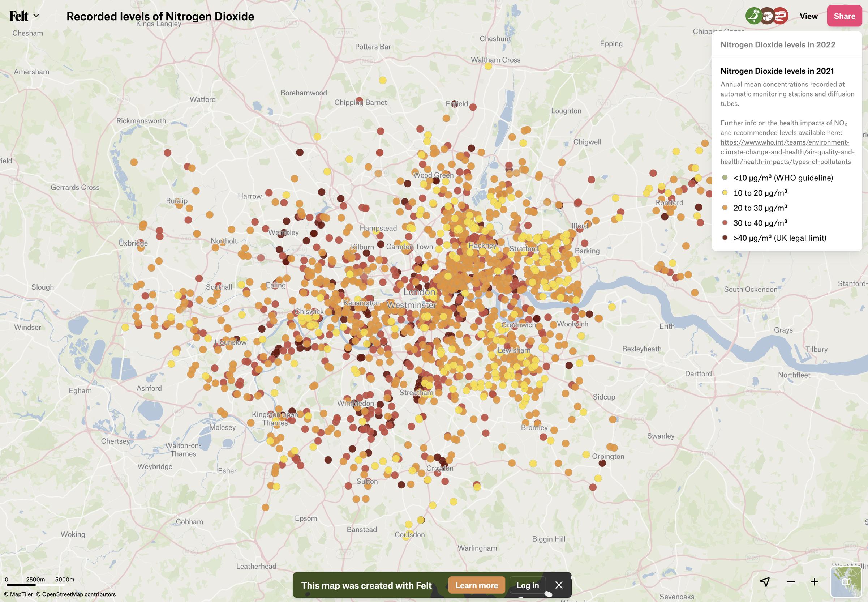Click the dark over-40 legend swatch
868x602 pixels.
tap(725, 238)
